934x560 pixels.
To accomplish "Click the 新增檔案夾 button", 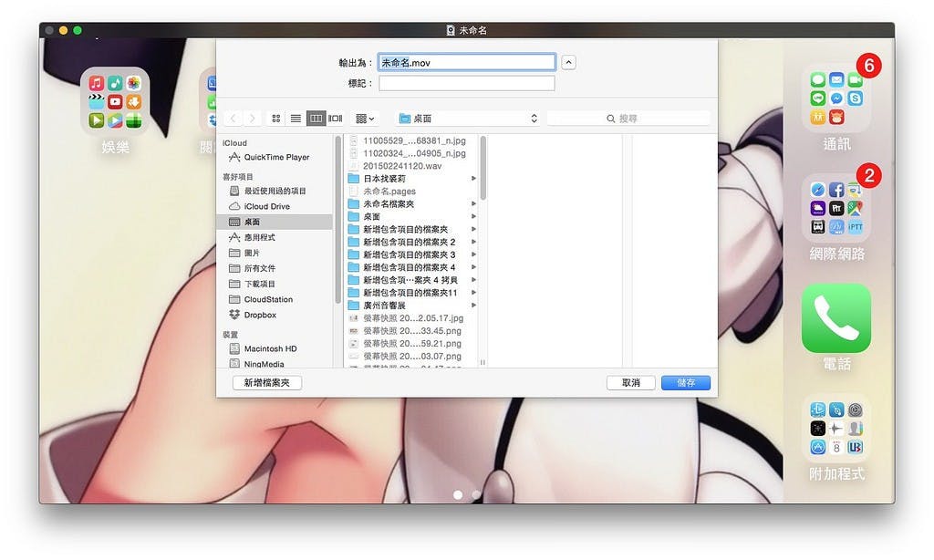I will coord(267,382).
